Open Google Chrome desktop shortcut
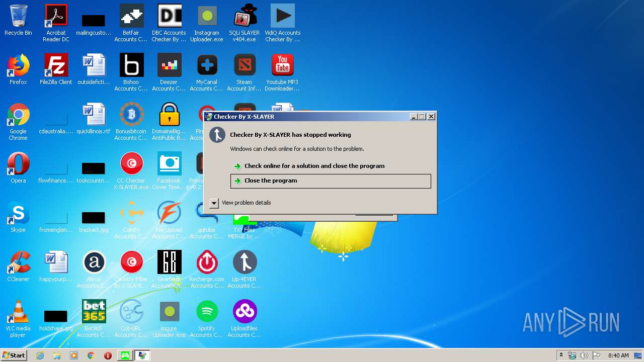 pyautogui.click(x=18, y=122)
